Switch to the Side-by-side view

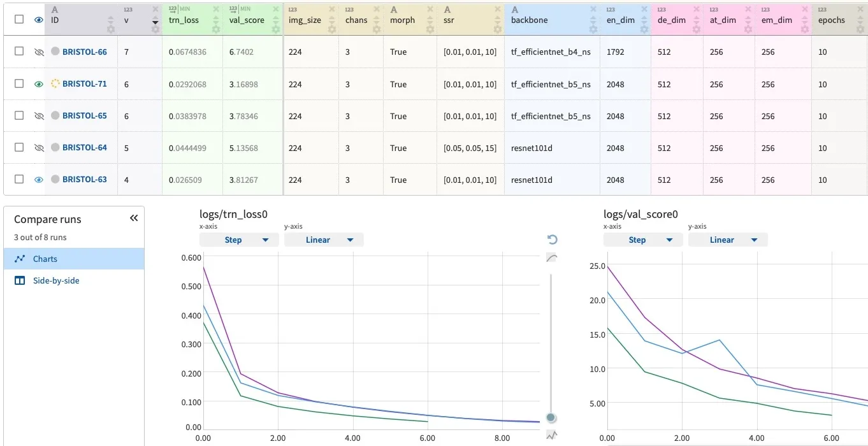[56, 280]
